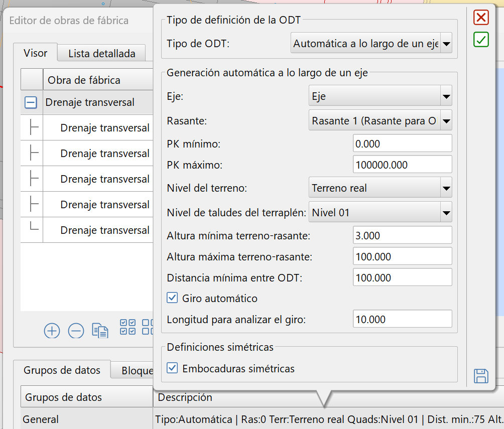The image size is (504, 429).
Task: Switch to the Visor tab
Action: click(x=35, y=53)
